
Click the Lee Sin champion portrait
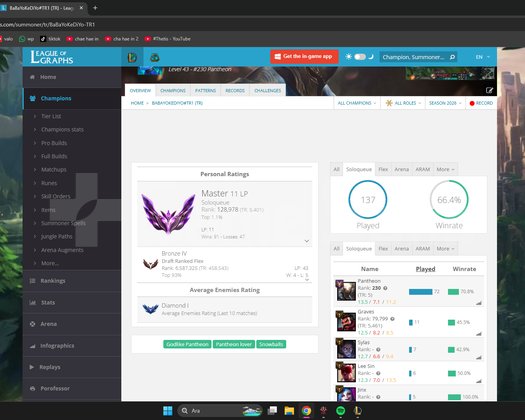[346, 372]
